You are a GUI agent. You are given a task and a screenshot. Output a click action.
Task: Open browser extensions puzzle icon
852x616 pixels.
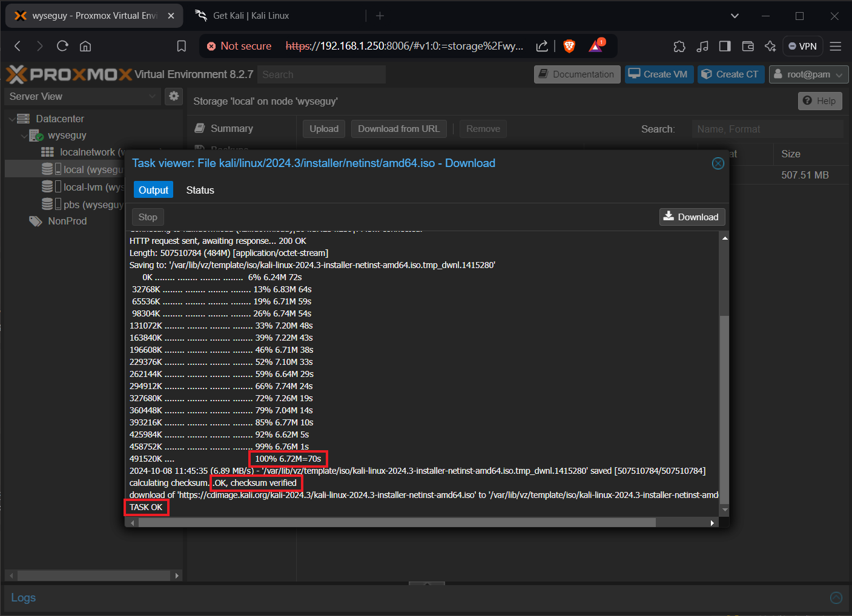click(679, 46)
